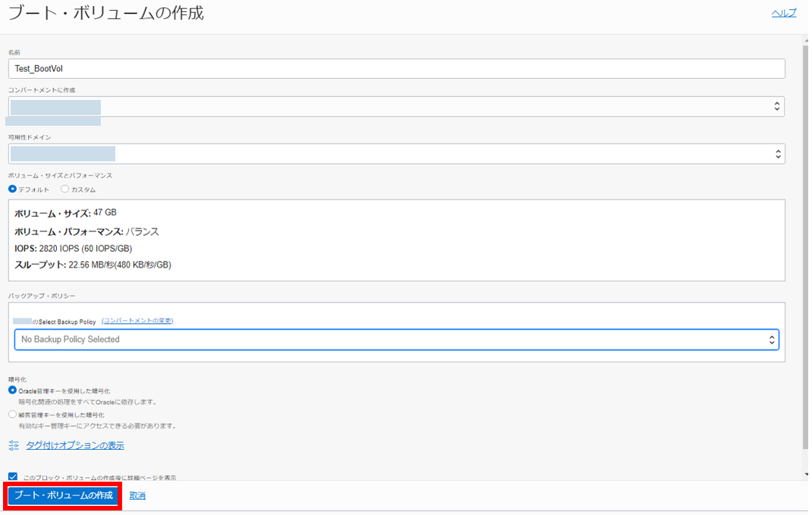Open the 可用性ドメイン dropdown
Image resolution: width=812 pixels, height=515 pixels.
pos(397,154)
